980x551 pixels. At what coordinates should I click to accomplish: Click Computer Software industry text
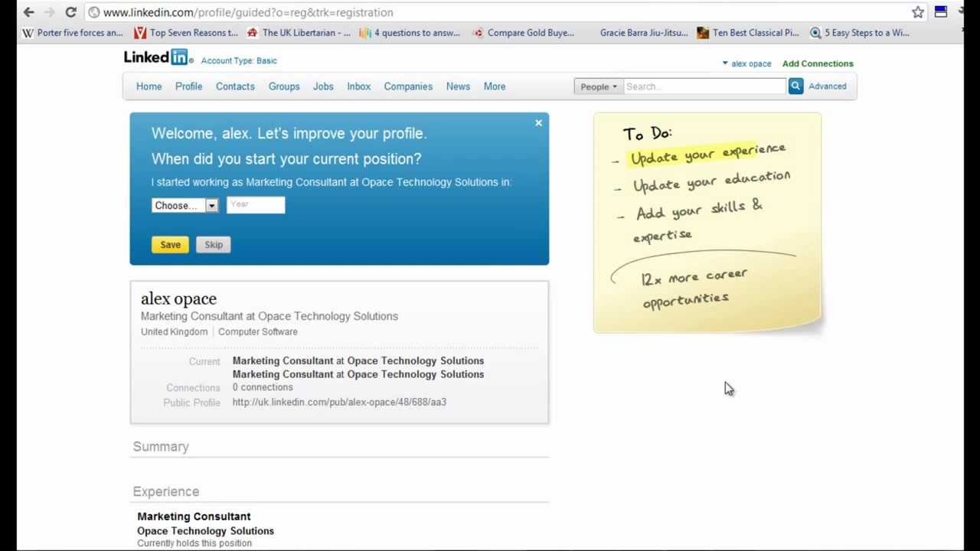coord(258,331)
